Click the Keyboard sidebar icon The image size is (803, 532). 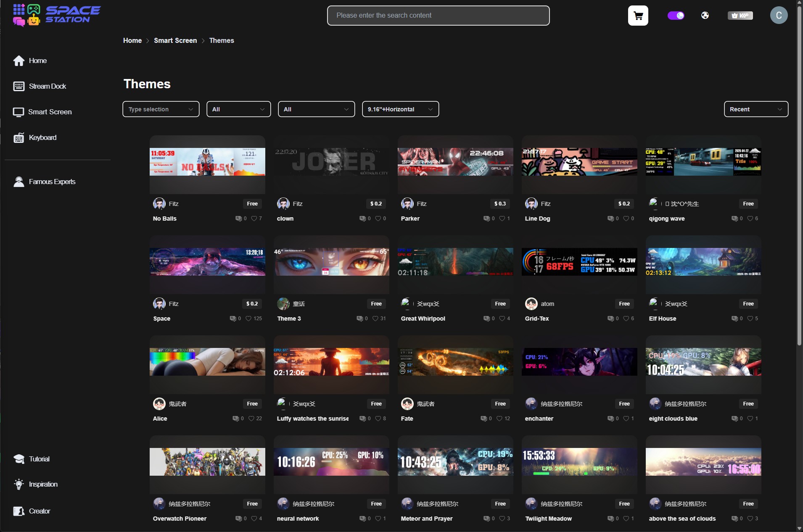(19, 138)
